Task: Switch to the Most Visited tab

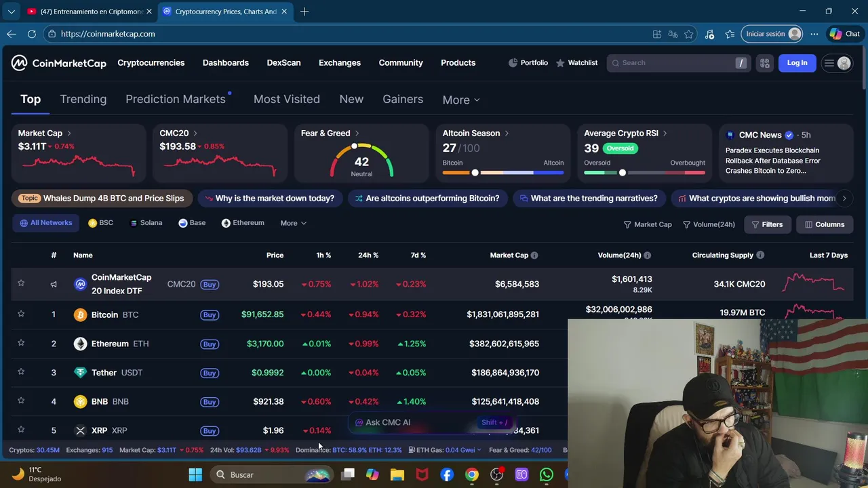Action: pos(287,99)
